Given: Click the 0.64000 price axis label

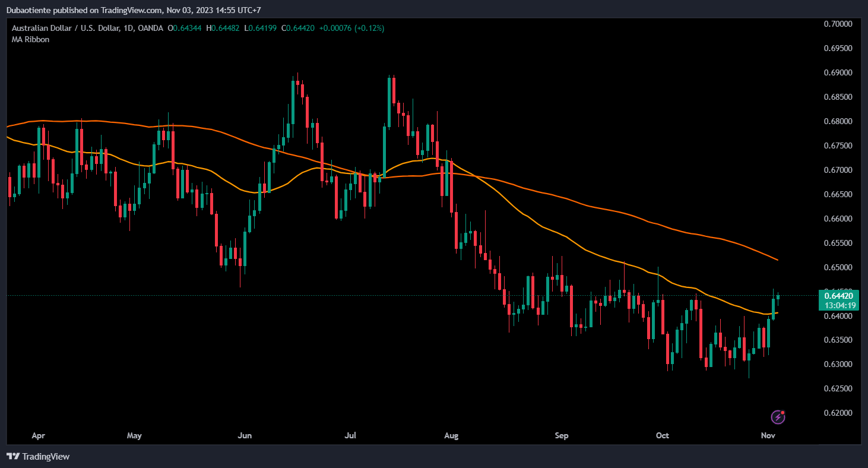Looking at the screenshot, I should 838,316.
